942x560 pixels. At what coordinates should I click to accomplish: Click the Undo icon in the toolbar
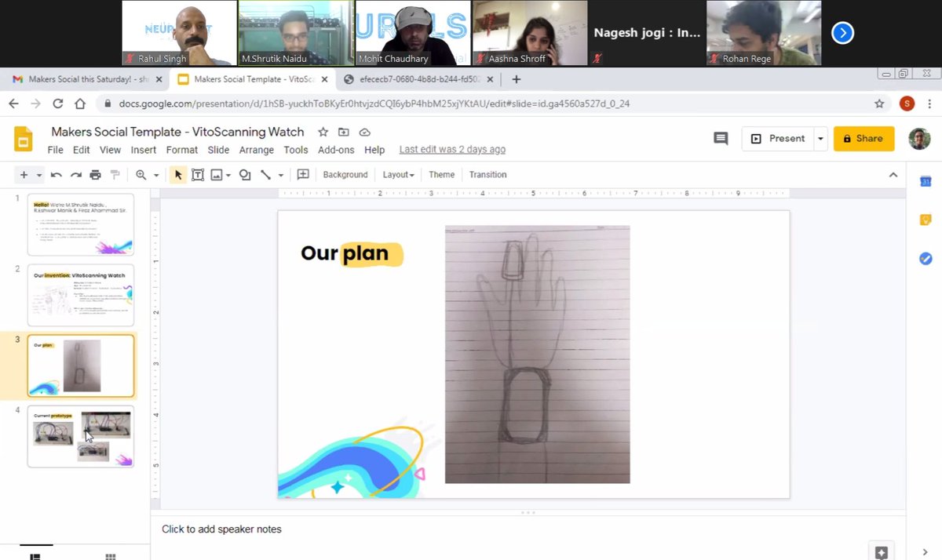click(x=56, y=174)
